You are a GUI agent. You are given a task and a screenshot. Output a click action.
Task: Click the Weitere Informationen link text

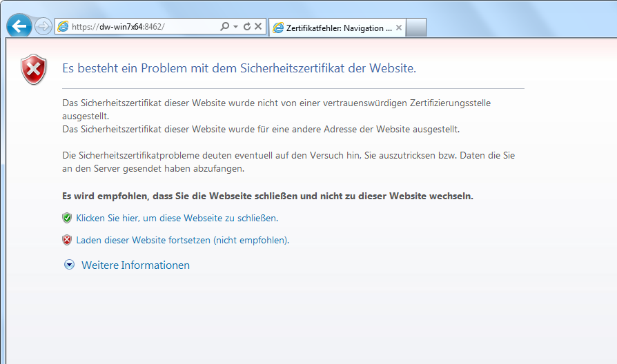coord(135,265)
